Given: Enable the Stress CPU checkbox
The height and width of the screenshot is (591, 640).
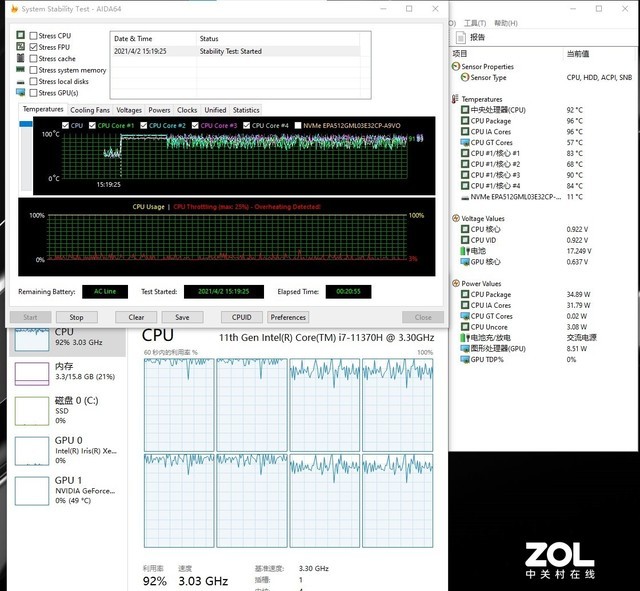Looking at the screenshot, I should tap(33, 36).
